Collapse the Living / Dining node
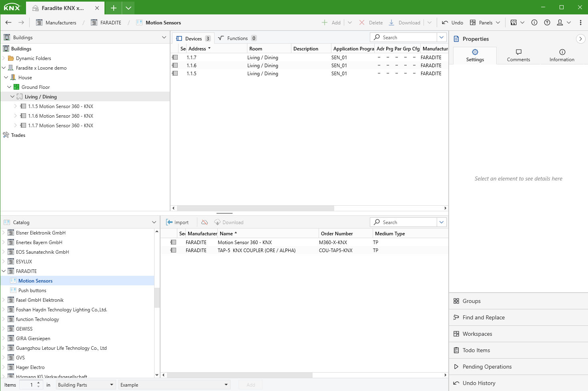The height and width of the screenshot is (391, 588). click(x=12, y=96)
